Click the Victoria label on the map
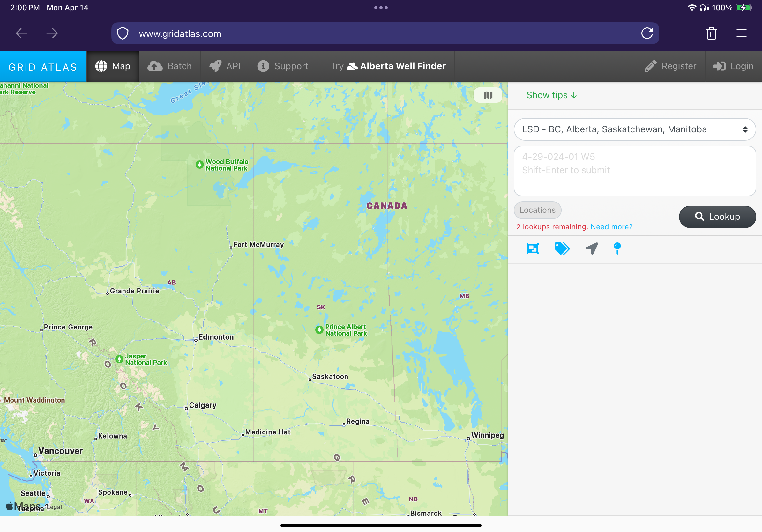Viewport: 762px width, 532px height. pyautogui.click(x=47, y=473)
